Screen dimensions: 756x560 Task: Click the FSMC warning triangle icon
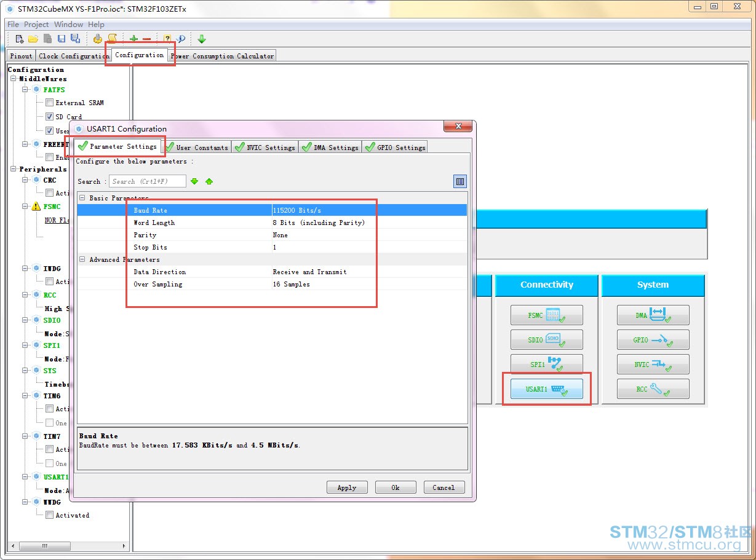point(36,207)
